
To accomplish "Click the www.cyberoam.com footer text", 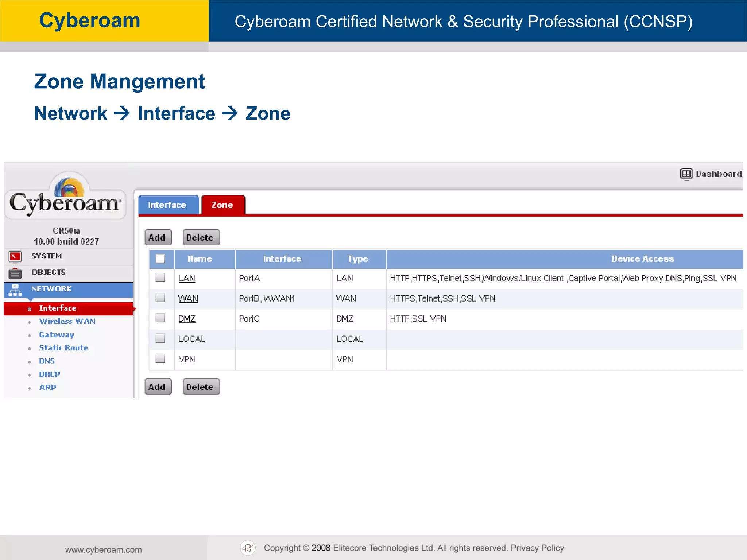I will (104, 550).
